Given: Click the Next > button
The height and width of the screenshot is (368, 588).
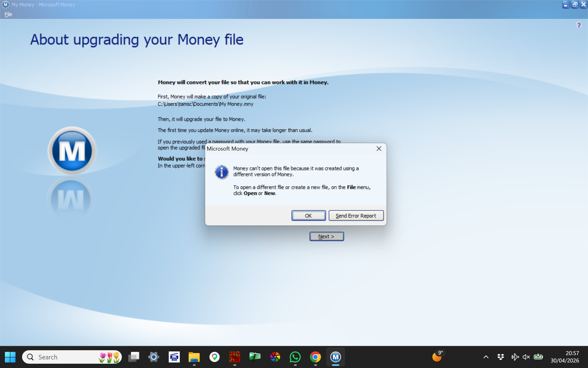Looking at the screenshot, I should click(326, 236).
